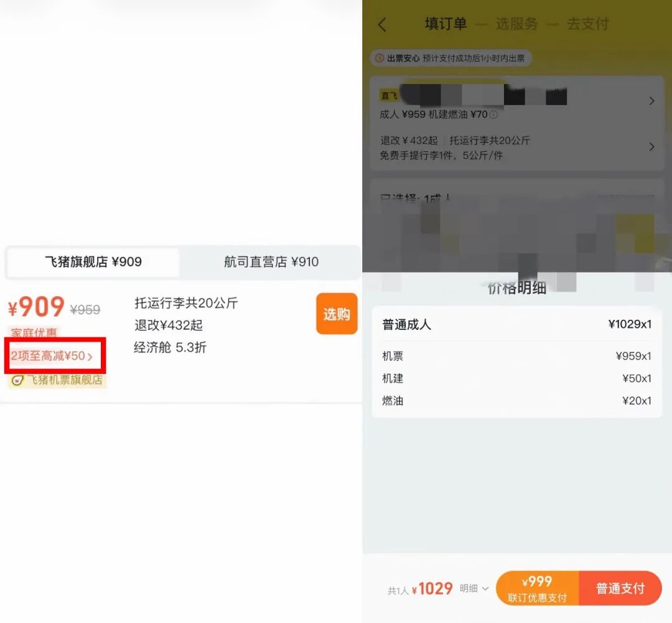The width and height of the screenshot is (672, 623).
Task: Expand the 退改 baggage rules chevron
Action: (x=651, y=147)
